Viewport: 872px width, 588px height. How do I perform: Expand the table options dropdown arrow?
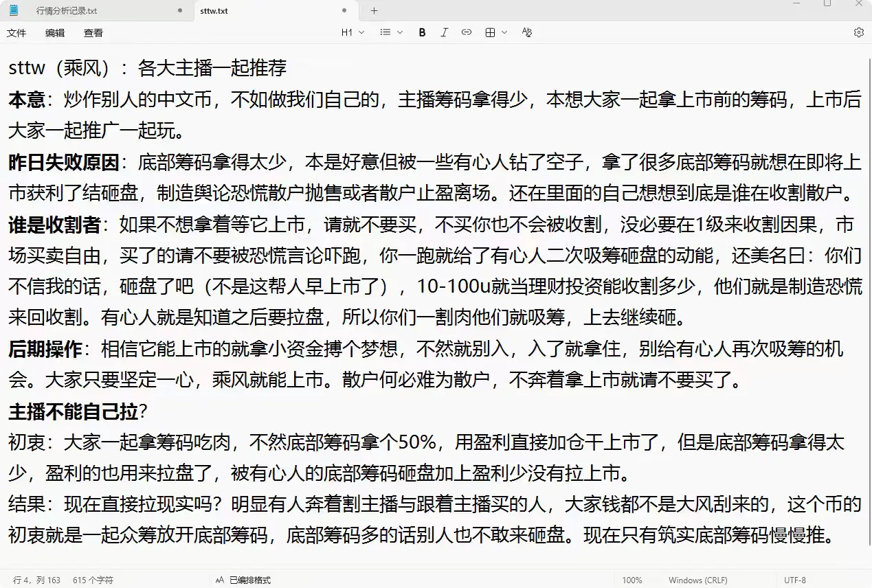pyautogui.click(x=504, y=32)
